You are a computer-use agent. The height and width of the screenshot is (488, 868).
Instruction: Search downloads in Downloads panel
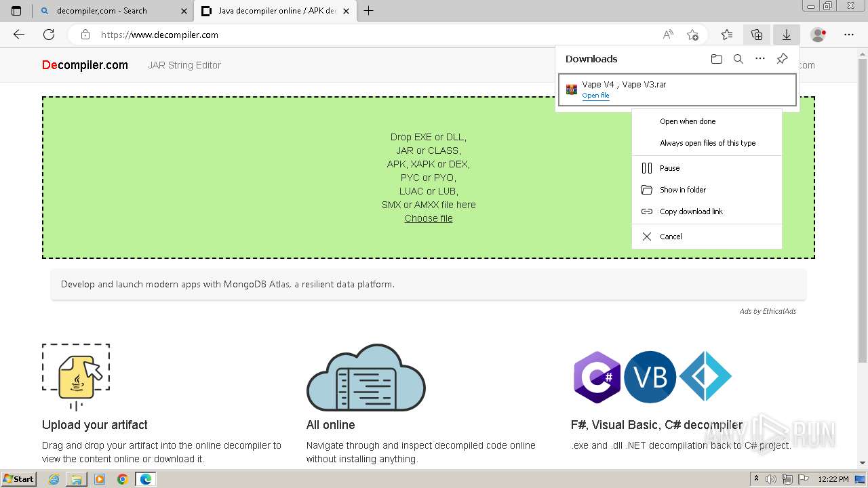coord(738,59)
